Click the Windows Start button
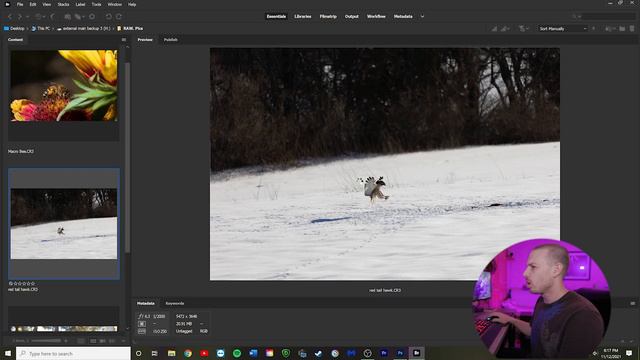 click(x=8, y=353)
